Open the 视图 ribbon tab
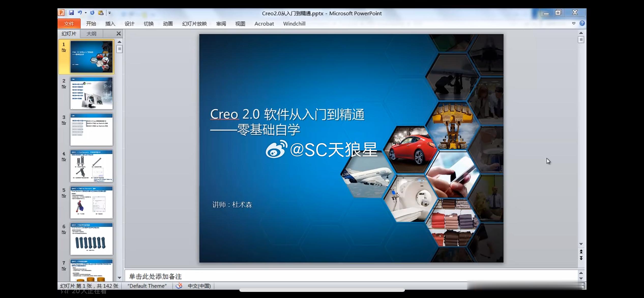Image resolution: width=644 pixels, height=298 pixels. click(240, 24)
